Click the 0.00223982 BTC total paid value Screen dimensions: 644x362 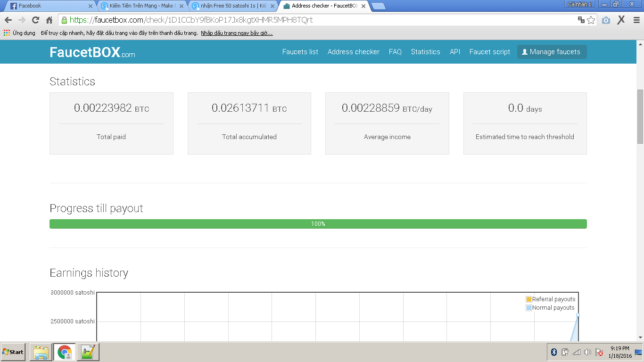(111, 108)
